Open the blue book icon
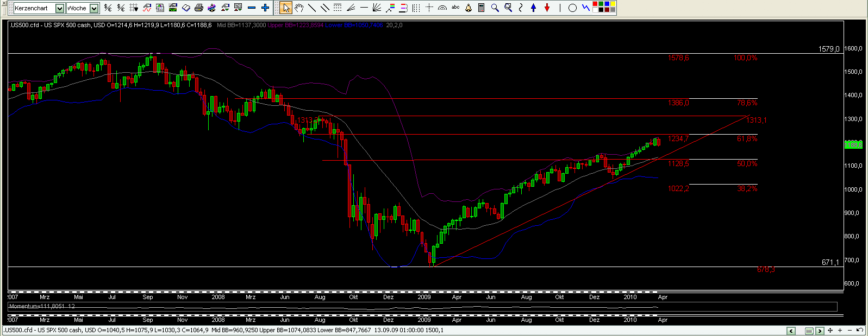868x336 pixels. [x=186, y=8]
